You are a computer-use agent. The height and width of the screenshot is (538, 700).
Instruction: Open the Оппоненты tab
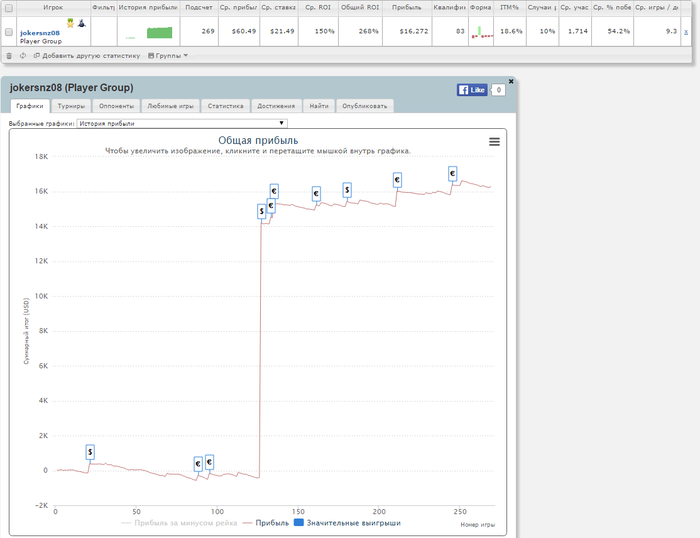coord(117,106)
